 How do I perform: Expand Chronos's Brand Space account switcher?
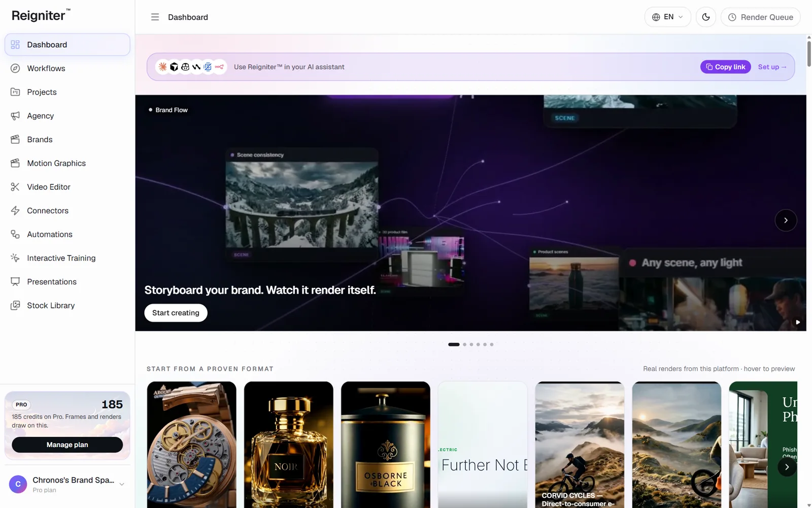pyautogui.click(x=67, y=484)
